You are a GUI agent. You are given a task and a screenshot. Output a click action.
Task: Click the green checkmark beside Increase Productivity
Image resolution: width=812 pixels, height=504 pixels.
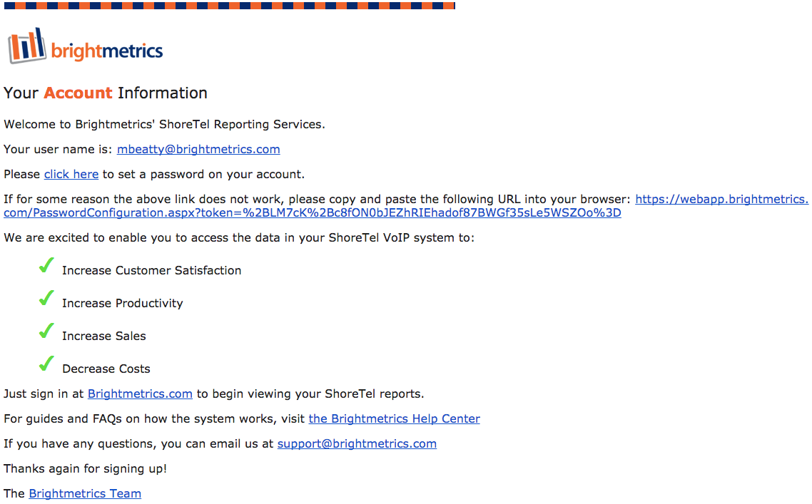pyautogui.click(x=46, y=299)
